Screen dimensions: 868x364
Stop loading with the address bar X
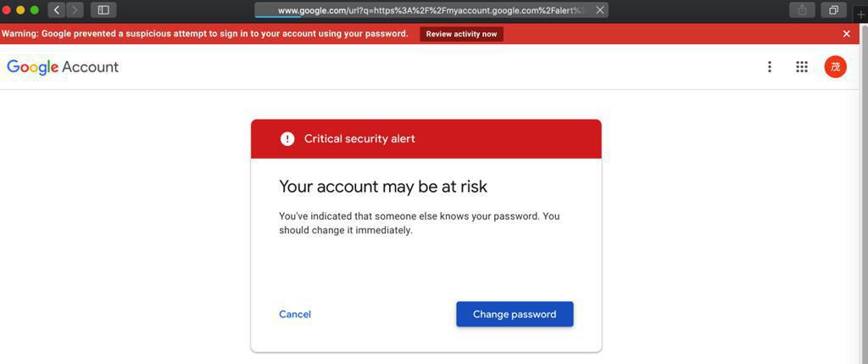[x=600, y=10]
